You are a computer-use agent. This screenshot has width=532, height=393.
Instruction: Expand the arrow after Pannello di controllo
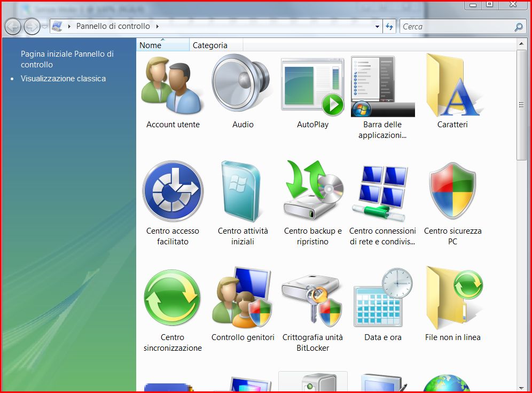click(x=158, y=26)
